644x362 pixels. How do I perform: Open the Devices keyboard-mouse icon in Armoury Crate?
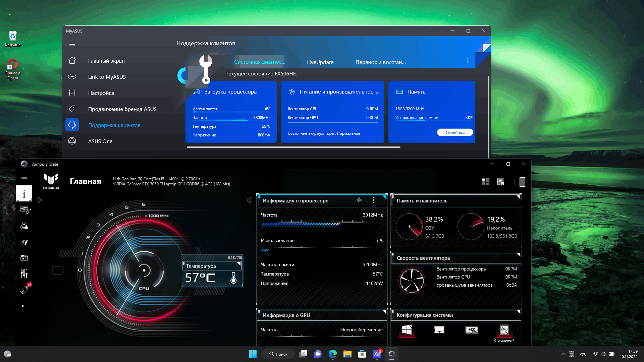(x=25, y=210)
